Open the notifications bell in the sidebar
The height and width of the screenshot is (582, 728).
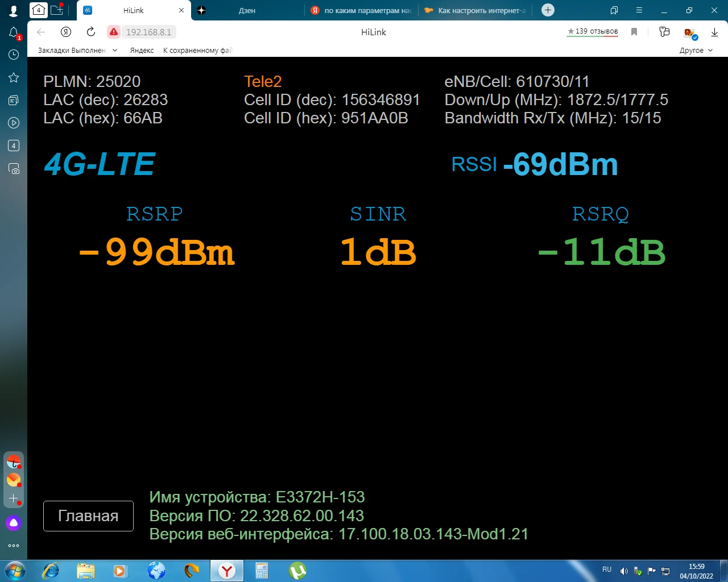(14, 32)
